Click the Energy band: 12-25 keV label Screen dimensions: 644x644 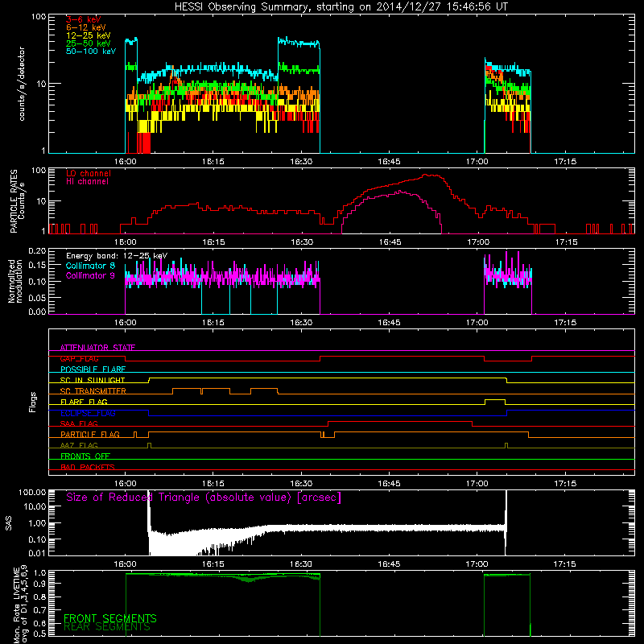pos(117,256)
